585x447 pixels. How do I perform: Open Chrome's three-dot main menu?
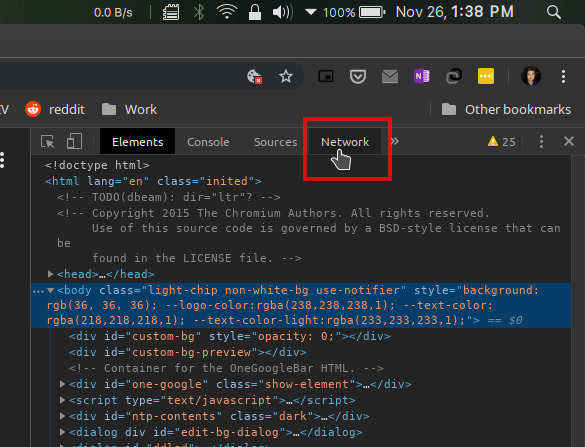[x=563, y=76]
